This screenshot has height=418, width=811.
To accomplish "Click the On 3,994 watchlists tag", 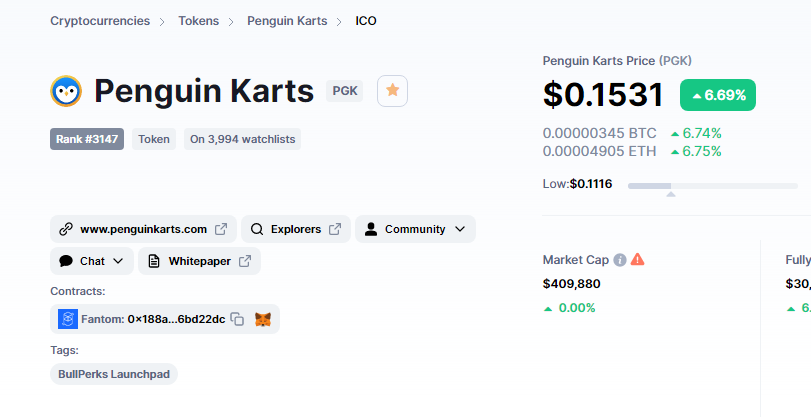I will (242, 139).
